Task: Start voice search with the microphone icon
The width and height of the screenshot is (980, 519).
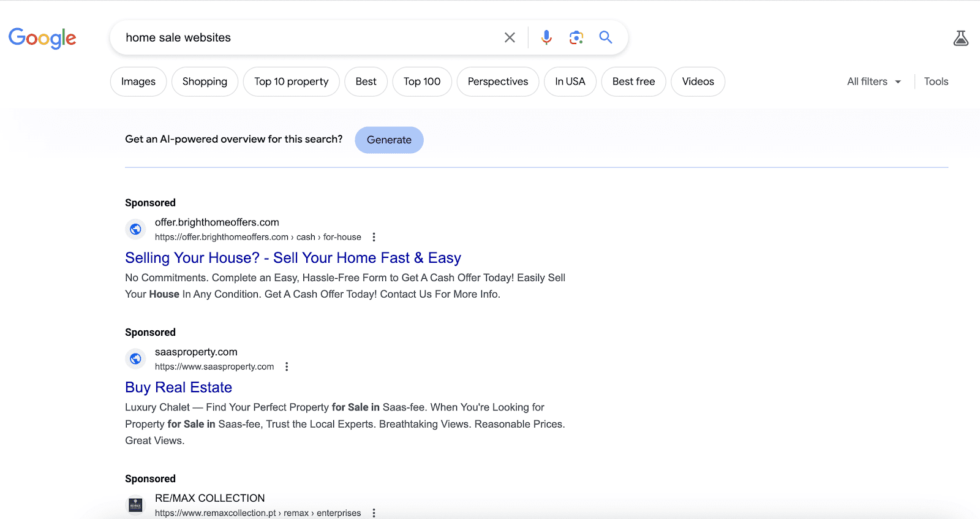Action: click(x=546, y=37)
